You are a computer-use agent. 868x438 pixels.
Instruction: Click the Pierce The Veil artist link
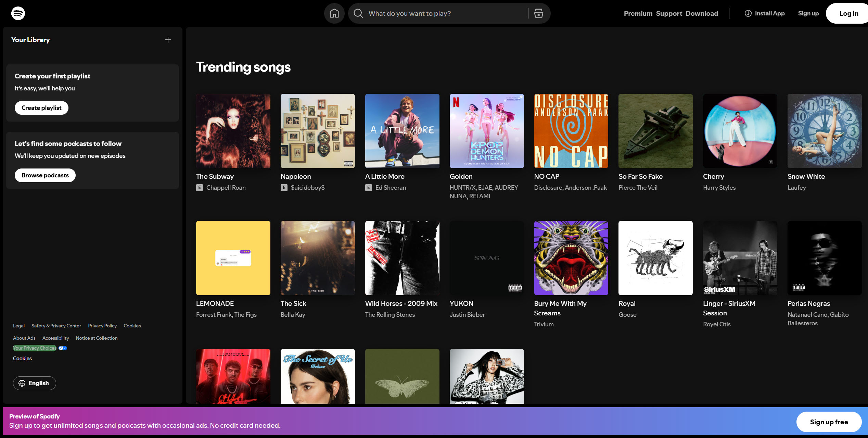(638, 188)
